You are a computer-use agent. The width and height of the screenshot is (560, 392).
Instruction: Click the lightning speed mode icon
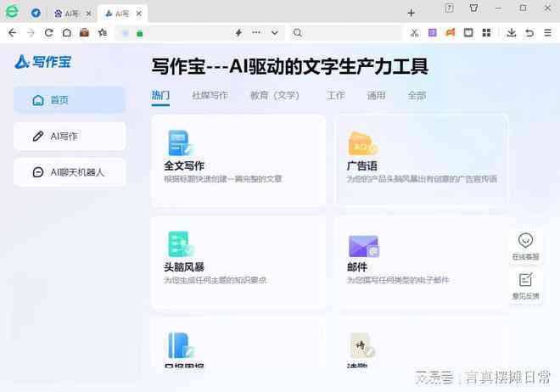click(238, 33)
